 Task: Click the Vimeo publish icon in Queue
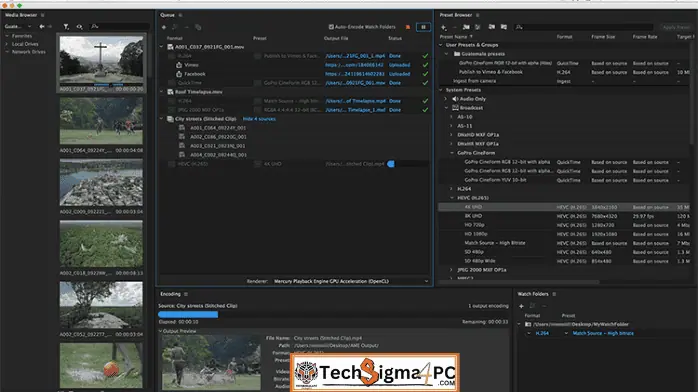click(x=179, y=65)
